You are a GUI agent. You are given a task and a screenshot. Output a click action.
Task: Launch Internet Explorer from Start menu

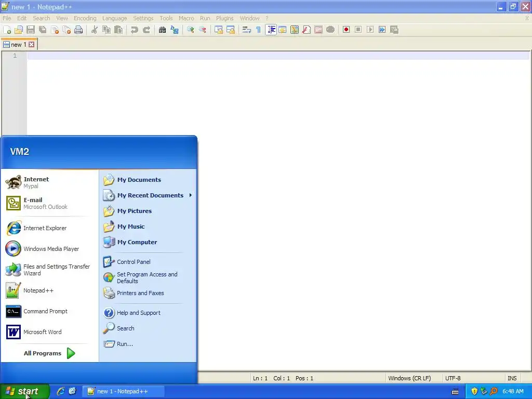(49, 228)
